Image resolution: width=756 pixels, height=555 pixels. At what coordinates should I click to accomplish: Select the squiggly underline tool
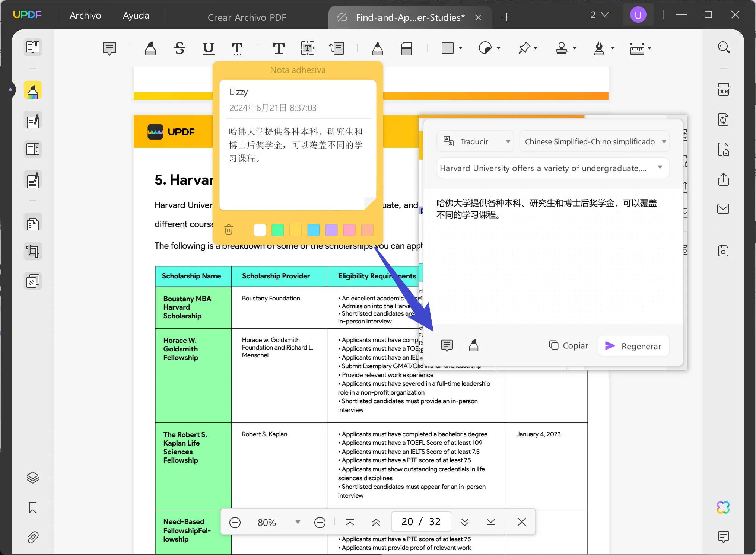pyautogui.click(x=237, y=48)
